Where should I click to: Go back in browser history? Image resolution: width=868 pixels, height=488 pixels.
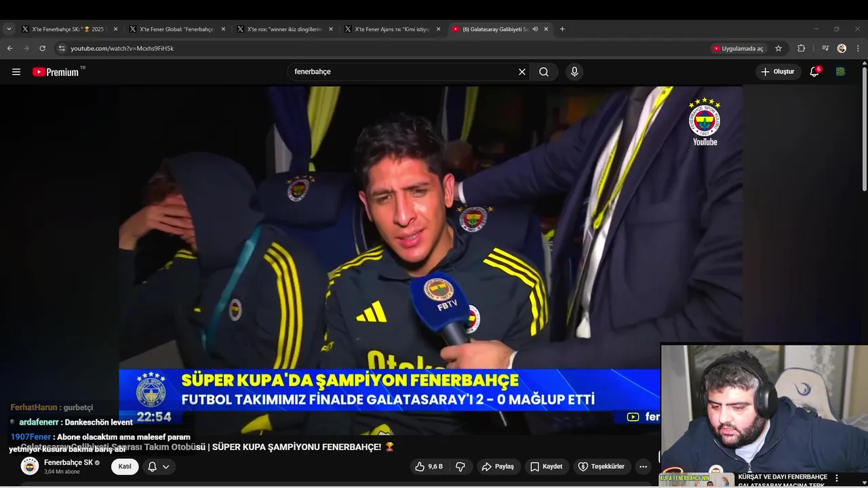point(9,49)
